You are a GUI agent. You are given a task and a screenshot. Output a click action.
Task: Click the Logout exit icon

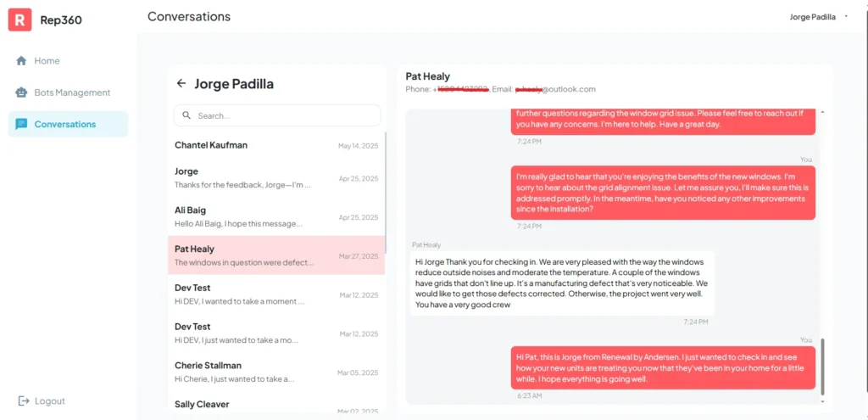24,401
